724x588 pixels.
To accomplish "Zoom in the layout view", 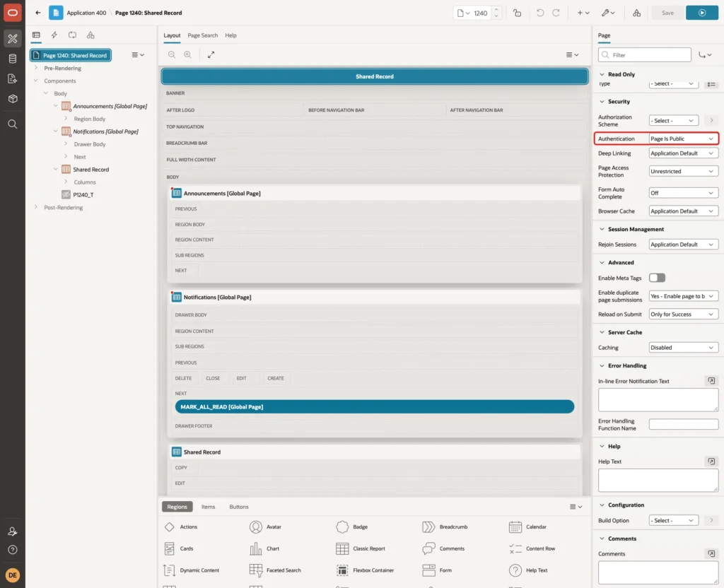I will [188, 54].
